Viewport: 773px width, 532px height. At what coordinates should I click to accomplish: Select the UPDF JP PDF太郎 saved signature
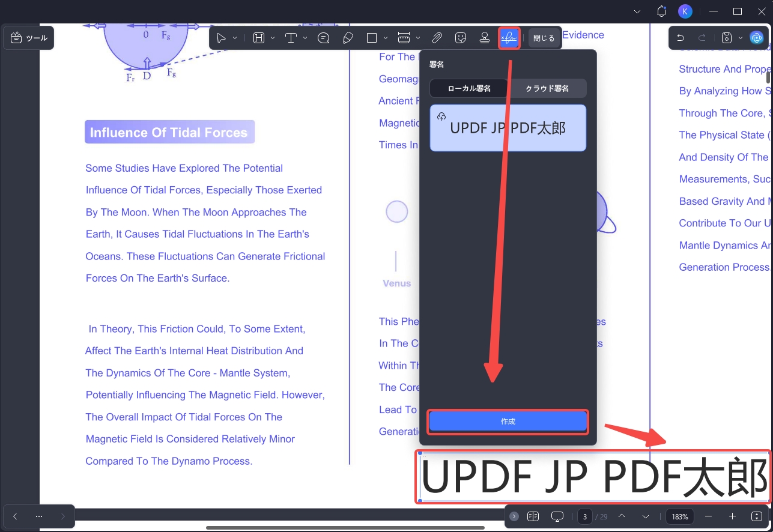coord(508,128)
